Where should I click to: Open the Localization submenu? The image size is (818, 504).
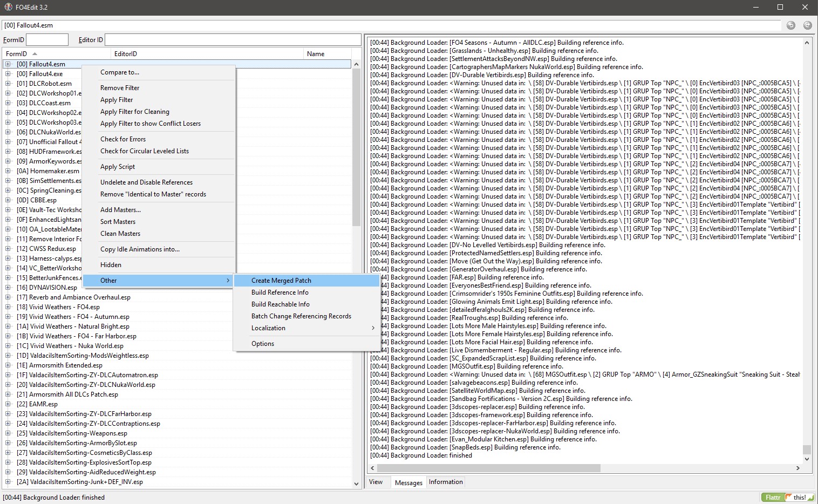(306, 328)
